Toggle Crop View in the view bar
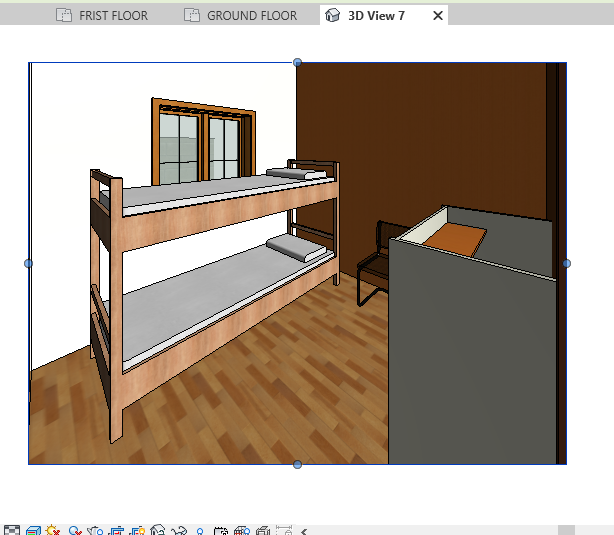 coord(116,530)
